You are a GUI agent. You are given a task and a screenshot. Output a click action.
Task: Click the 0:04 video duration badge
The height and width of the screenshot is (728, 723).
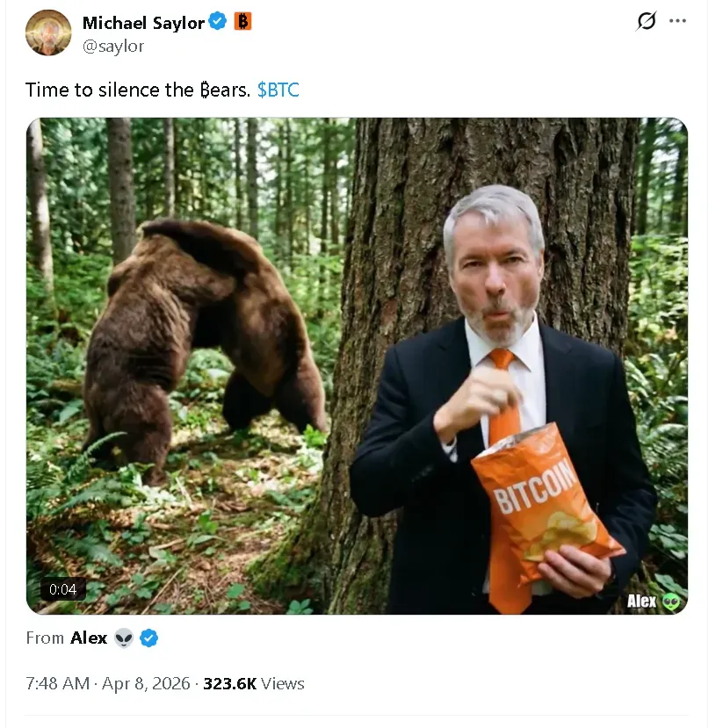pyautogui.click(x=62, y=589)
